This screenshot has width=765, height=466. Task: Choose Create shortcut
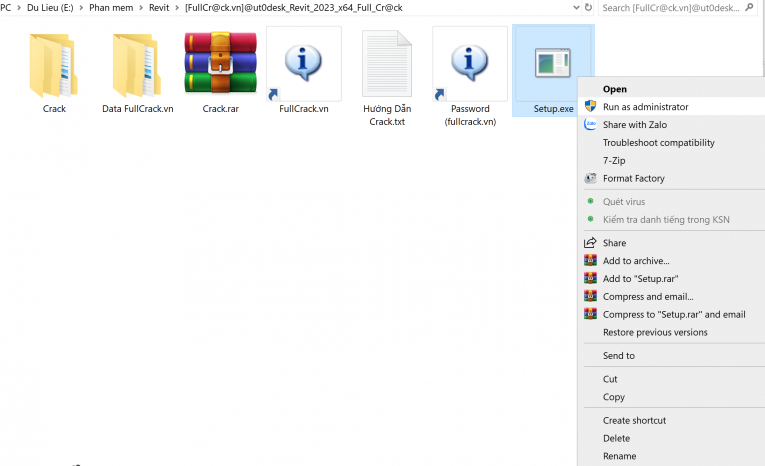(671, 421)
